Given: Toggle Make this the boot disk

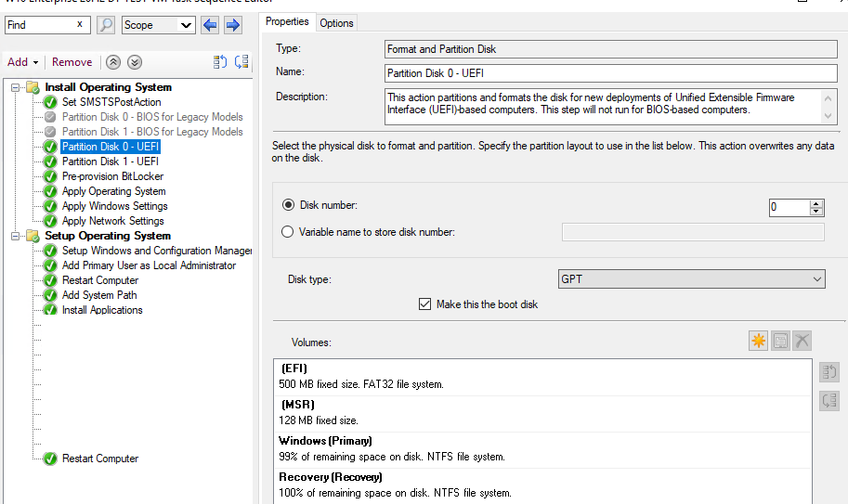Looking at the screenshot, I should tap(424, 304).
